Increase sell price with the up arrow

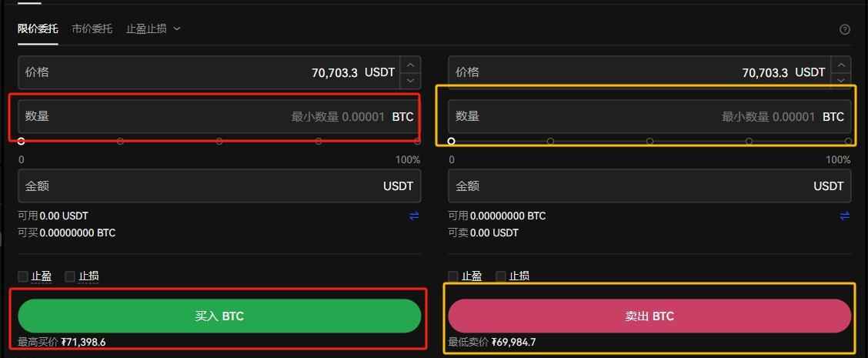841,65
